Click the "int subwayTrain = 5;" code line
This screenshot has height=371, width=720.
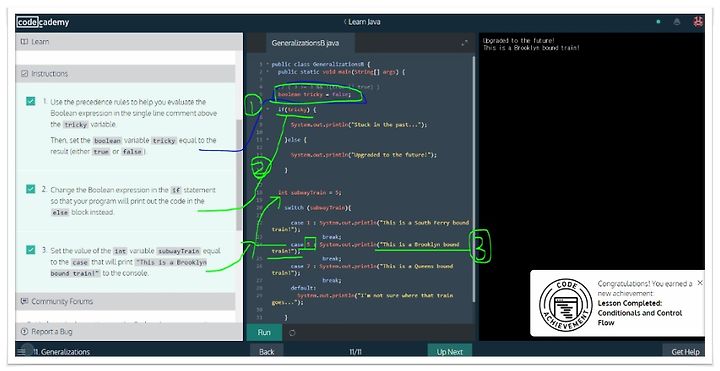tap(310, 192)
